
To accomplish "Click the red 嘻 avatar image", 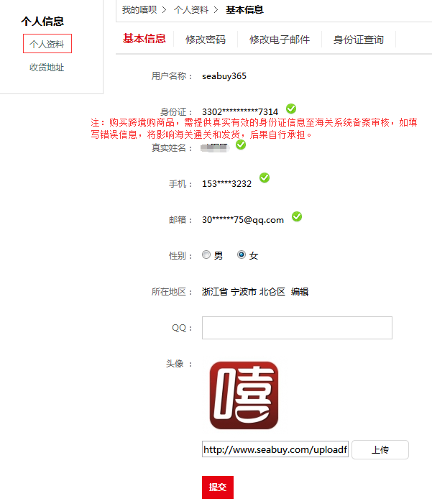I will (x=244, y=395).
